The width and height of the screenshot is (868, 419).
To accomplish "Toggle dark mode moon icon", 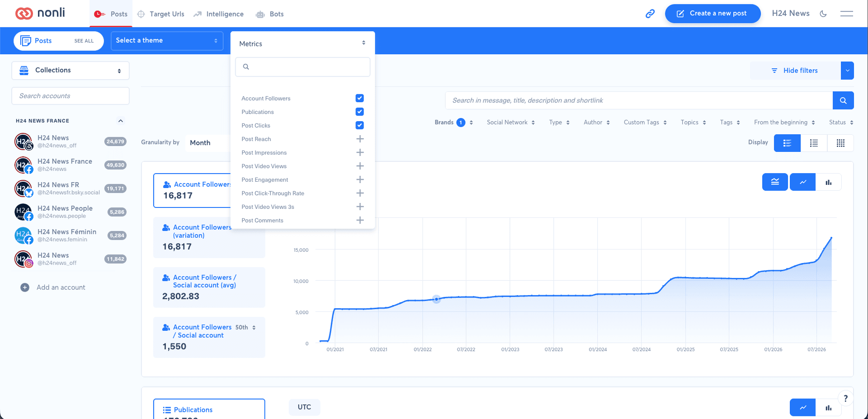I will [x=823, y=14].
